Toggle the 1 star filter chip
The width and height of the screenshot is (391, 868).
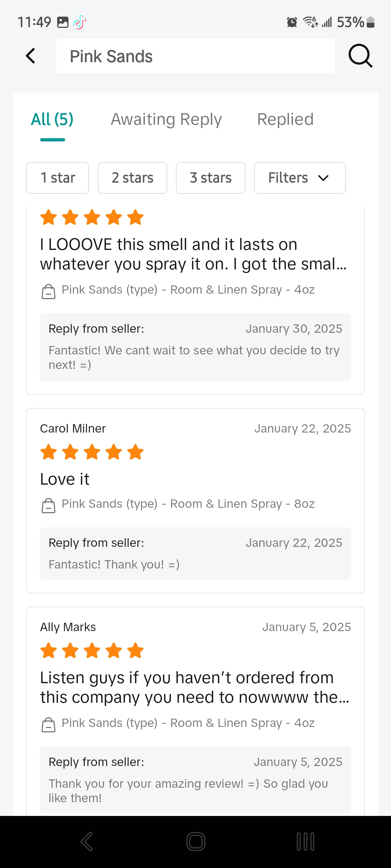point(58,178)
